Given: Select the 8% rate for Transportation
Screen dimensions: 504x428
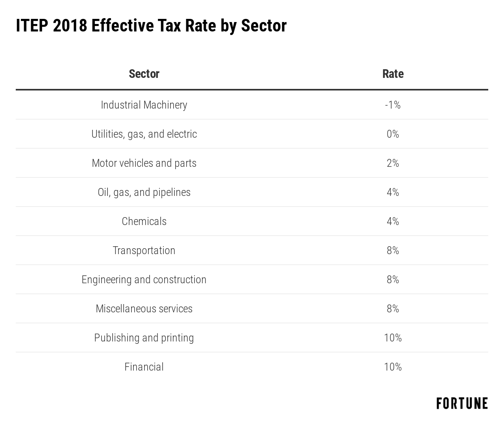Looking at the screenshot, I should [x=393, y=251].
